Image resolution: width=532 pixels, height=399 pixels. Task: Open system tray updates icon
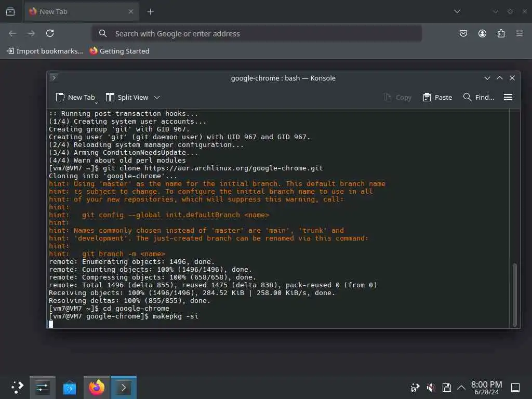coord(415,388)
